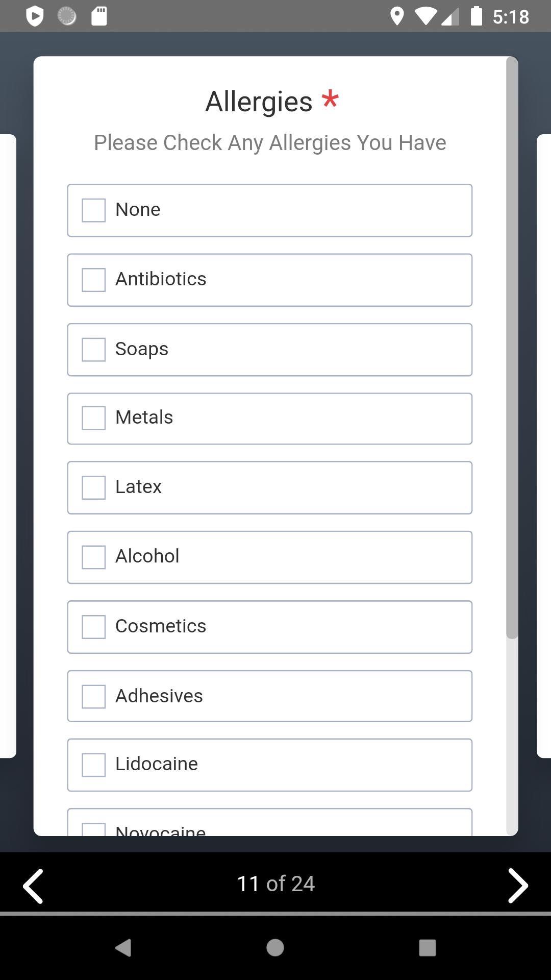
Task: Check the Antibiotics checkbox
Action: [x=94, y=280]
